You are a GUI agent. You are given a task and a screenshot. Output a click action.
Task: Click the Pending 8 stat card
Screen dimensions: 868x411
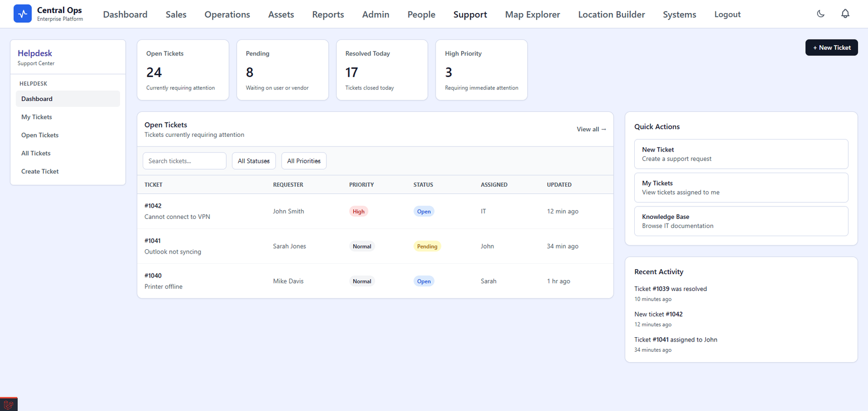coord(283,70)
